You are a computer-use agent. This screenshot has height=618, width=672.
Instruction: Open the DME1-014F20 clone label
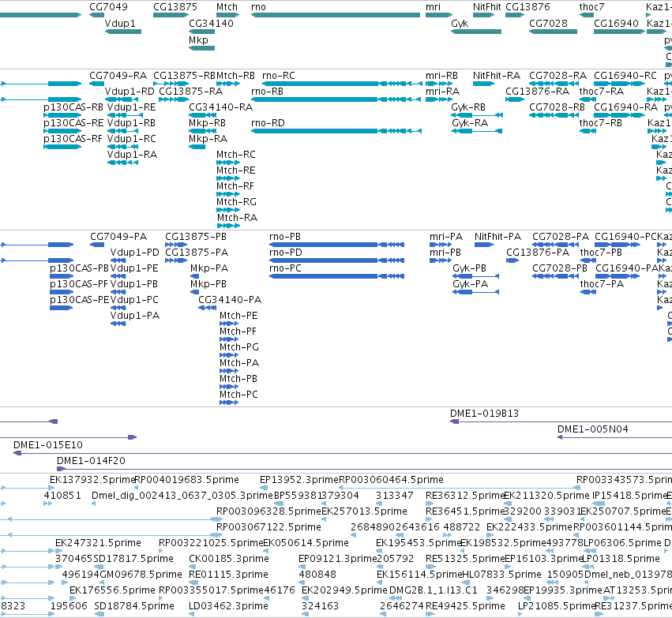[x=91, y=461]
